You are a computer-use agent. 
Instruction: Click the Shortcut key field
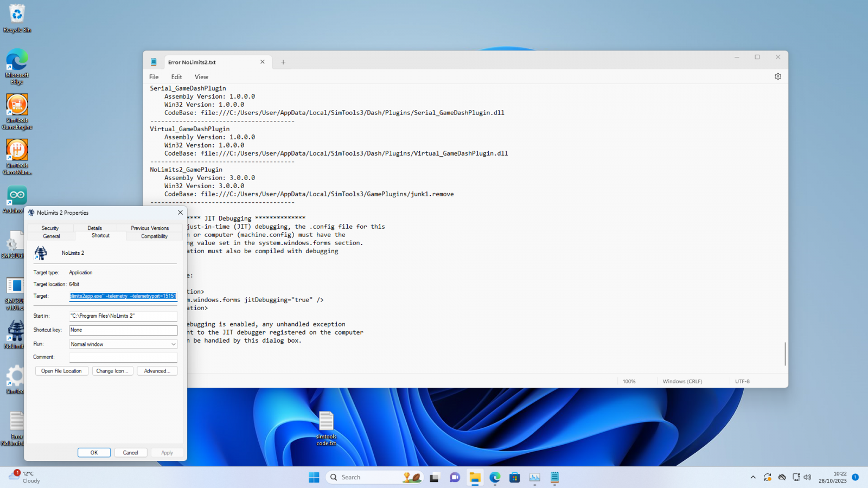point(123,330)
